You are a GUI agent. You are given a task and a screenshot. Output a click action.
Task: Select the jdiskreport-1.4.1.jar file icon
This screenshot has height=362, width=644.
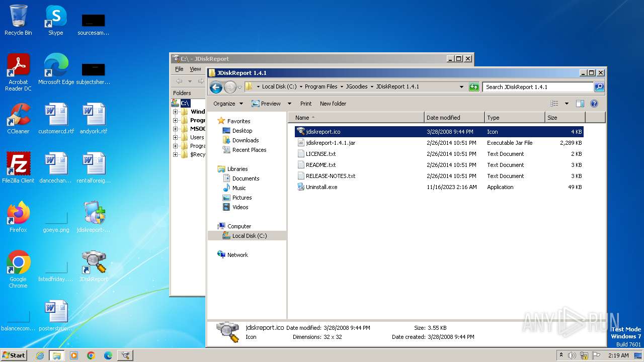point(301,143)
